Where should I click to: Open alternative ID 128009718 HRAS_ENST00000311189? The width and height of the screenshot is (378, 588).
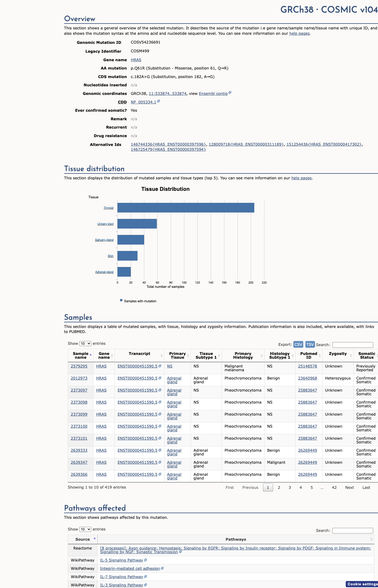coord(246,144)
